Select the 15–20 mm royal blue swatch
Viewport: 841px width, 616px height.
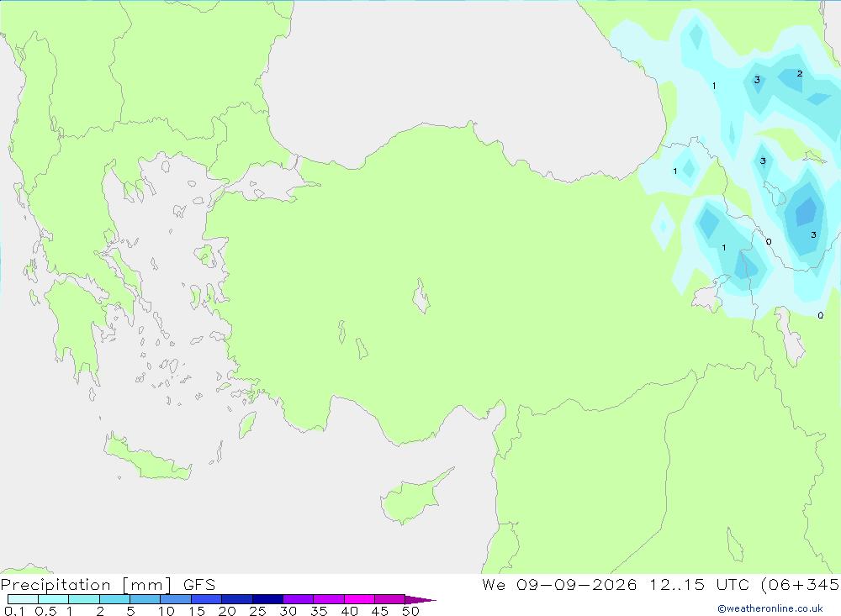pyautogui.click(x=207, y=599)
